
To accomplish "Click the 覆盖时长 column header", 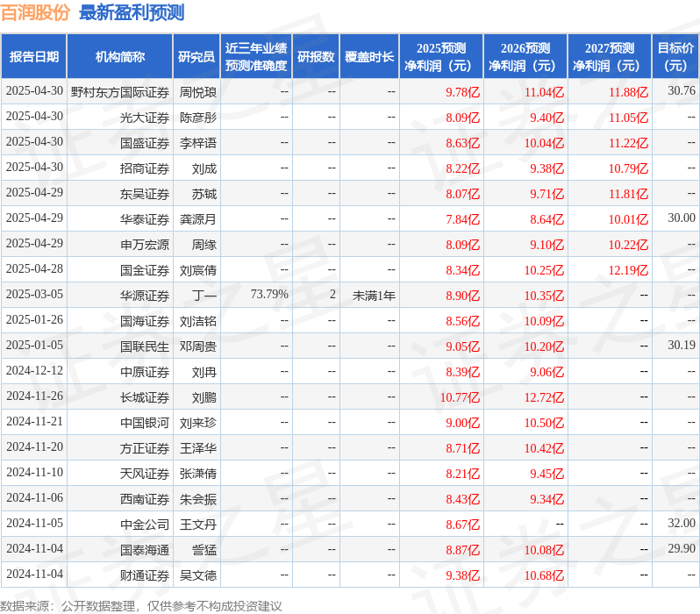I will click(369, 57).
